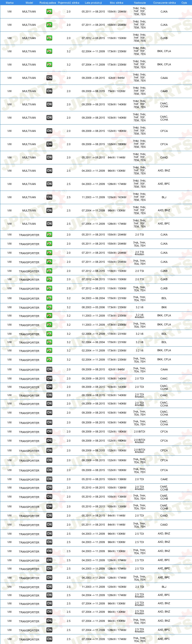Click the Marka column header
Viewport: 192px width, 644px height.
click(10, 2)
